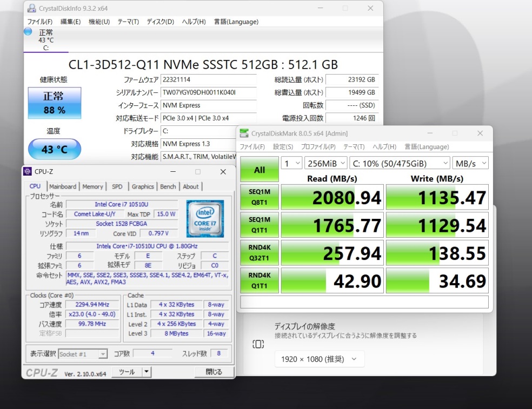Open the 言語(Language) menu in CrystalDiskMark

[427, 147]
